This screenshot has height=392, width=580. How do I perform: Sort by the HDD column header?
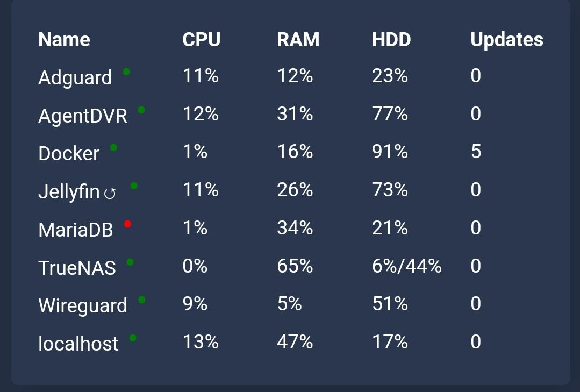pos(391,40)
